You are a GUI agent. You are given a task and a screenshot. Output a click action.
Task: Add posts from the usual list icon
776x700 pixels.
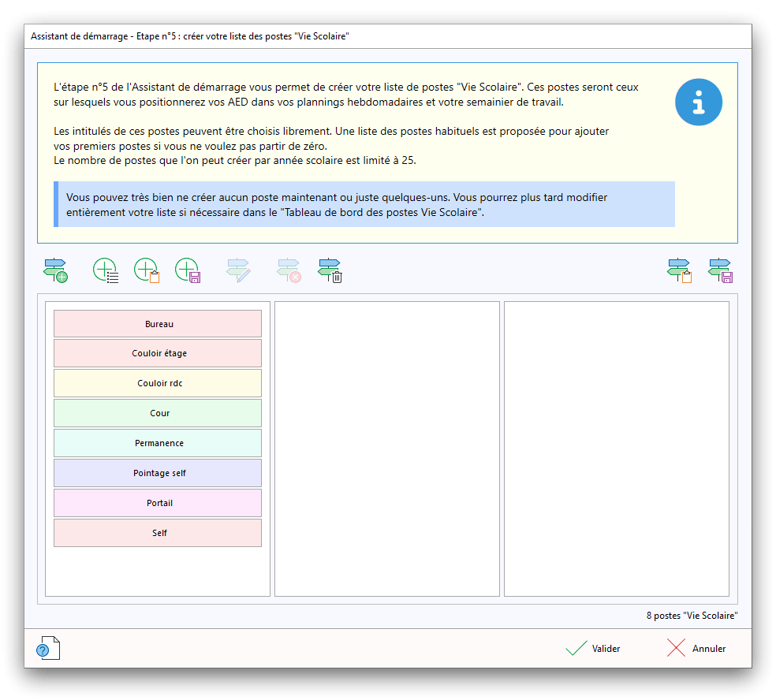tap(106, 270)
